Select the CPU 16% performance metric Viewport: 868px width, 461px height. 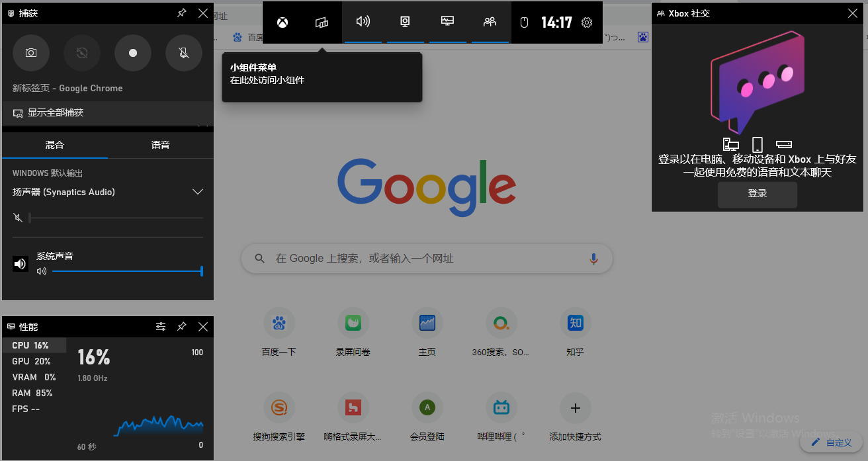[34, 345]
